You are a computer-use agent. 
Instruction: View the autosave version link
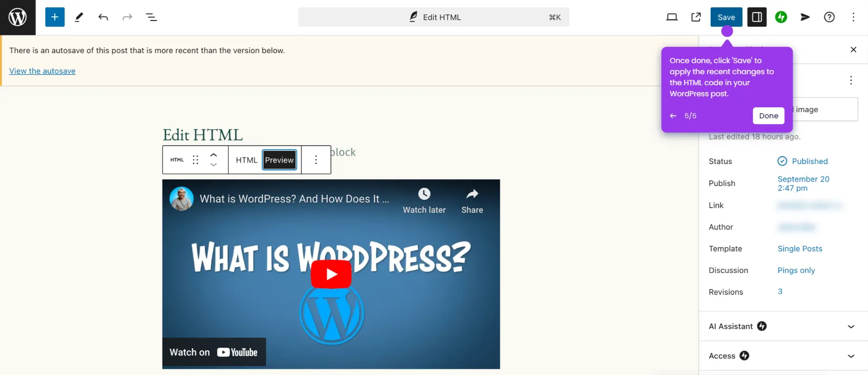pos(42,71)
